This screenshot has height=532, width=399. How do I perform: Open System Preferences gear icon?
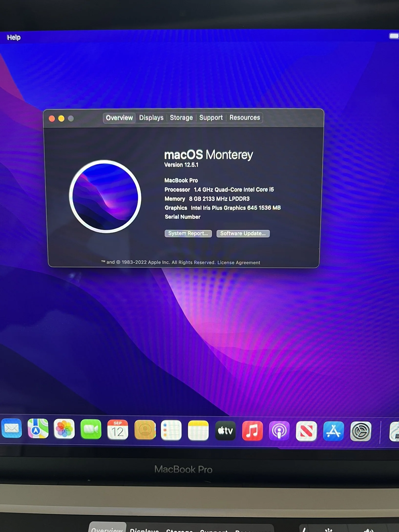pyautogui.click(x=361, y=432)
